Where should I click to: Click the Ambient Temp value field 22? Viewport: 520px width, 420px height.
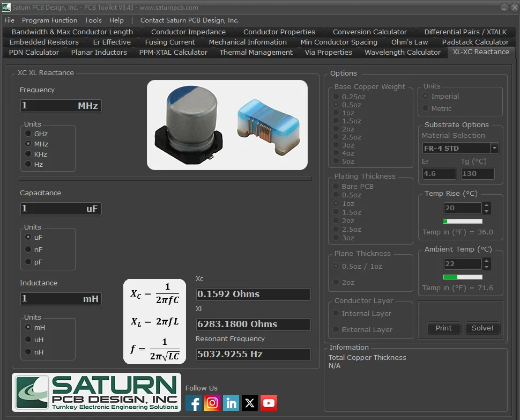463,264
